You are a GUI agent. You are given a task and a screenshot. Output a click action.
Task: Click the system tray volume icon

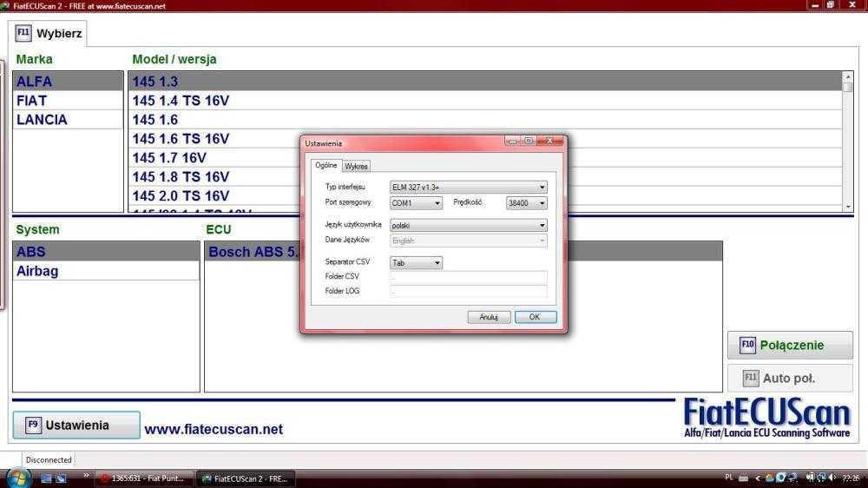(833, 478)
